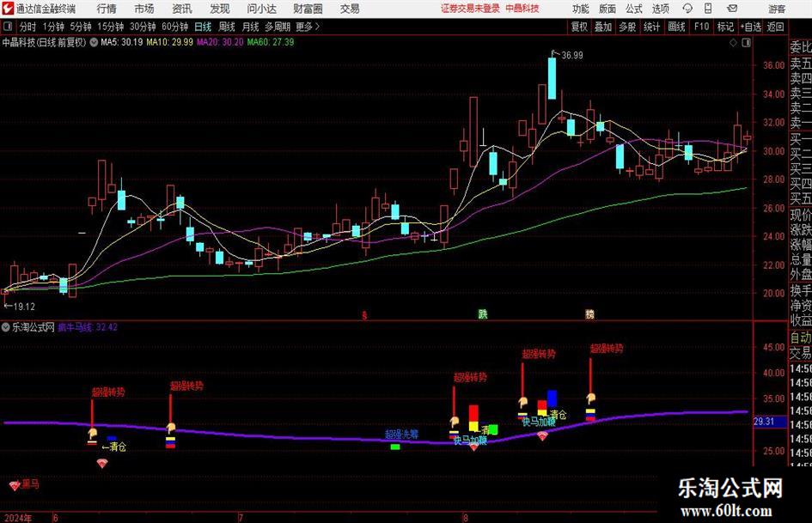Click the red 中晶科技 stock name in title bar
This screenshot has width=812, height=523.
(x=522, y=9)
